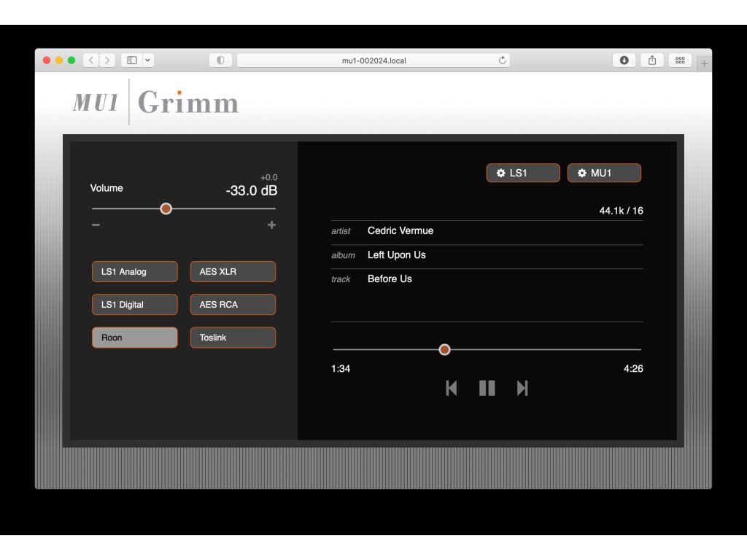
Task: Click the album title Left Upon Us
Action: pos(397,254)
